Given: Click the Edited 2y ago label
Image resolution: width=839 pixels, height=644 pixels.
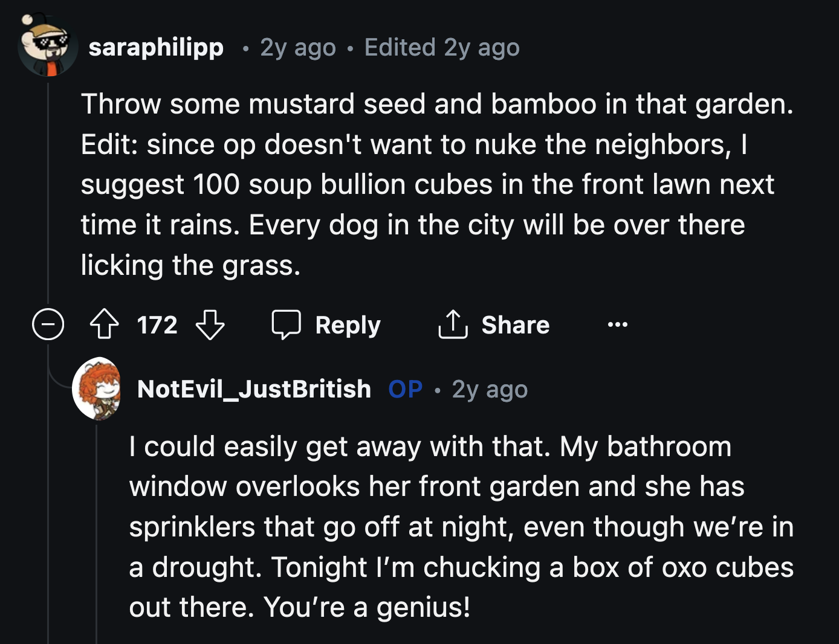Looking at the screenshot, I should [442, 47].
